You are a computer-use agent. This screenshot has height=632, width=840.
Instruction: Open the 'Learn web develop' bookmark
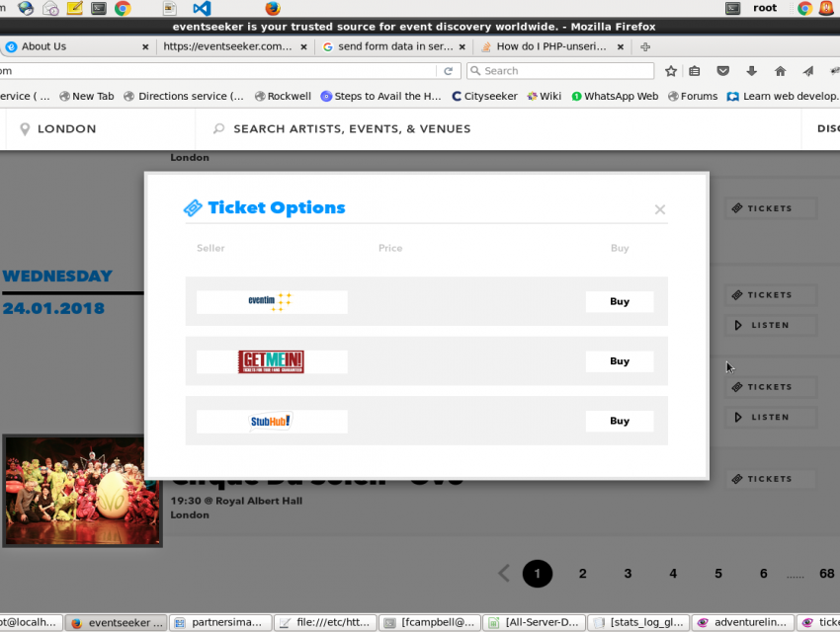(784, 97)
